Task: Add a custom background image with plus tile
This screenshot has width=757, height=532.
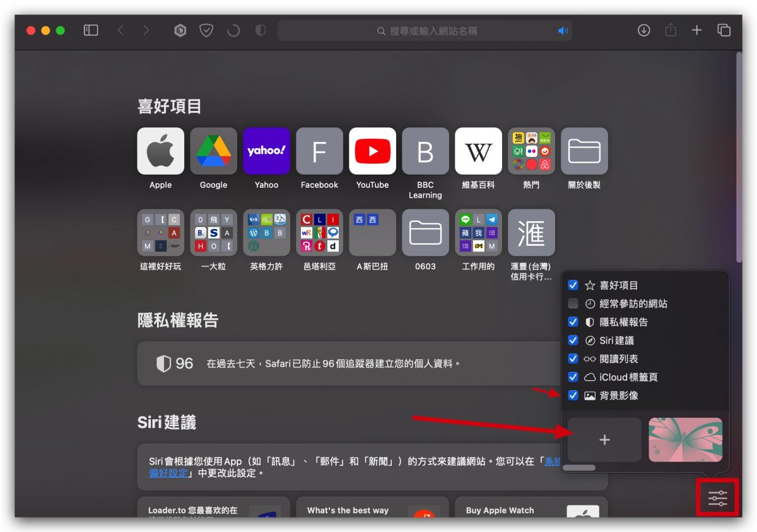Action: [604, 440]
